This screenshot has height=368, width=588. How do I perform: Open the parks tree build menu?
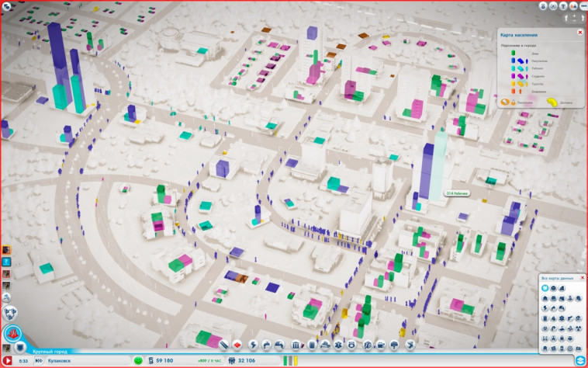394,345
